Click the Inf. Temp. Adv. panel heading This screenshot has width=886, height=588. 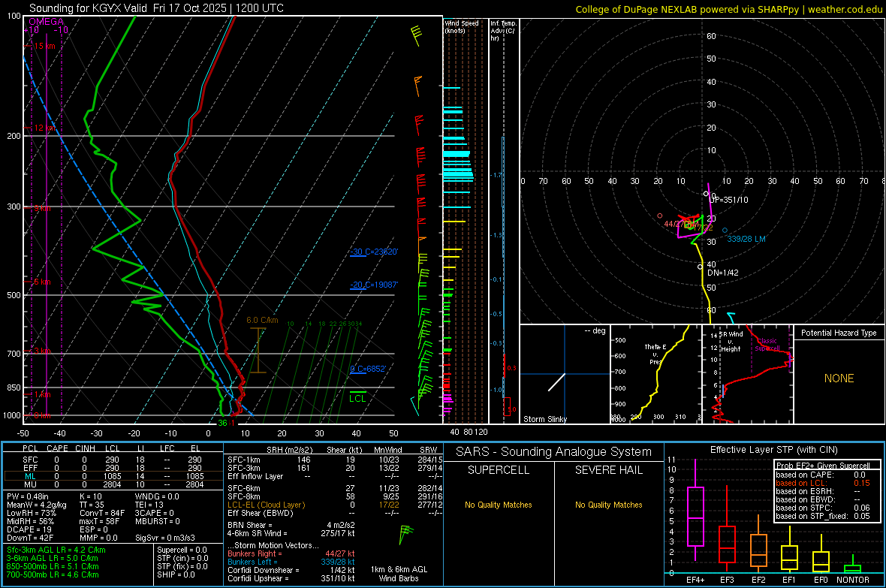[503, 31]
